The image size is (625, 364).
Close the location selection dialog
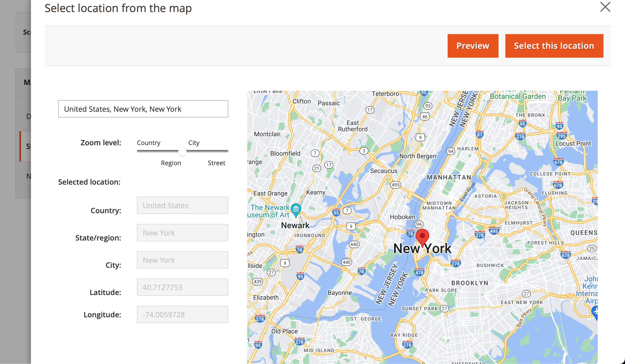point(605,7)
